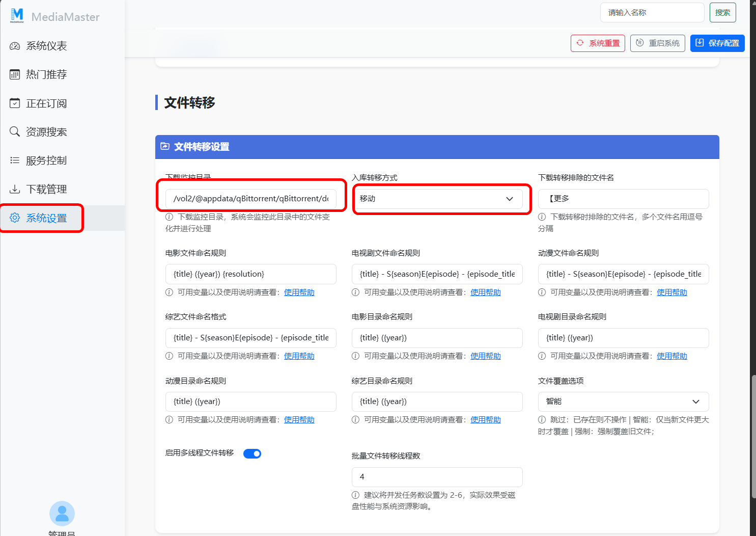
Task: Open 系统设置 menu item in sidebar
Action: (46, 218)
